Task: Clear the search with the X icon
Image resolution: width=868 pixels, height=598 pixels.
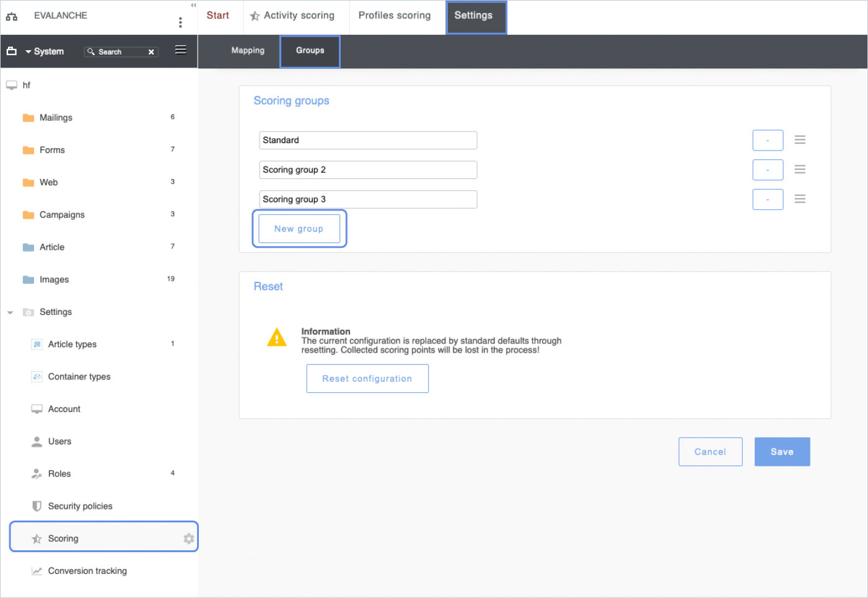Action: (x=151, y=52)
